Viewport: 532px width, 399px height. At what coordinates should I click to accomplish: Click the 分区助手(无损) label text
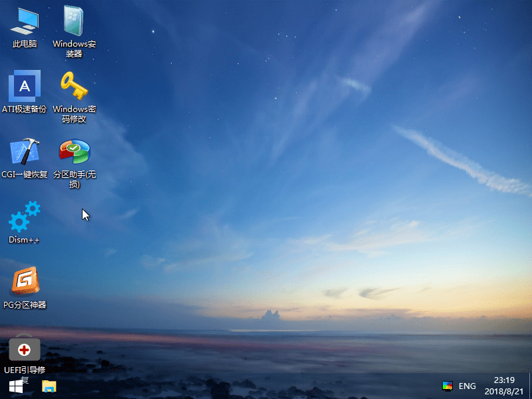(75, 179)
